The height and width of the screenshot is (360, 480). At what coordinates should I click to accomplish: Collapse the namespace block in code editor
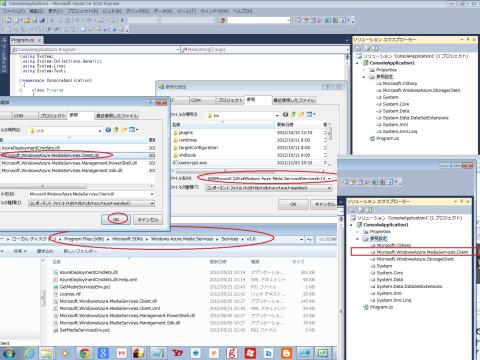tap(20, 81)
